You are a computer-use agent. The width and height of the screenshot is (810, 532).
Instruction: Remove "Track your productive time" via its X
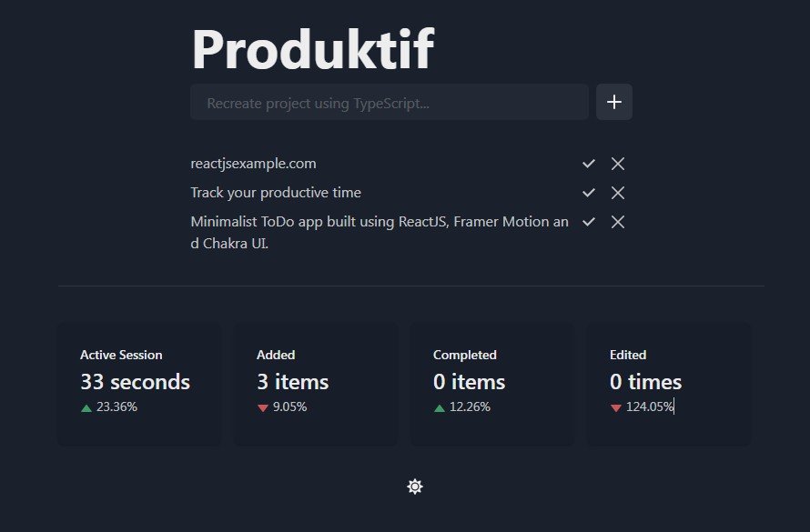click(x=618, y=193)
